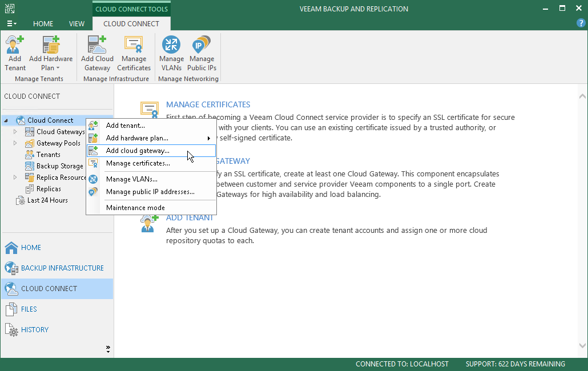Screen dimensions: 588x371
Task: Collapse the Cloud Connect tree node
Action: pos(6,120)
